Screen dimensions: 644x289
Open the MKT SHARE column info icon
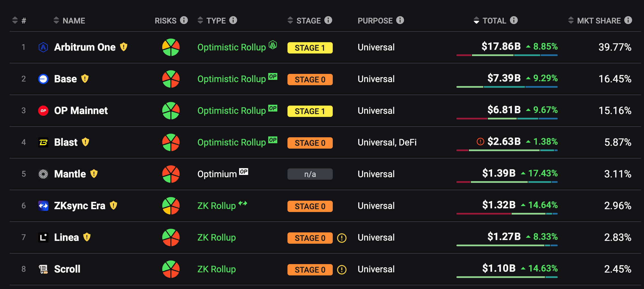[628, 20]
